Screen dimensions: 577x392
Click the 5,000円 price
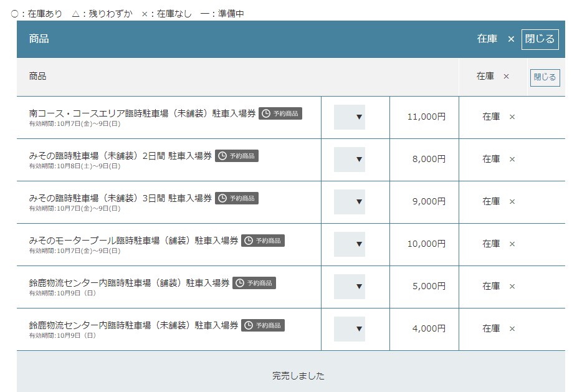pyautogui.click(x=429, y=286)
